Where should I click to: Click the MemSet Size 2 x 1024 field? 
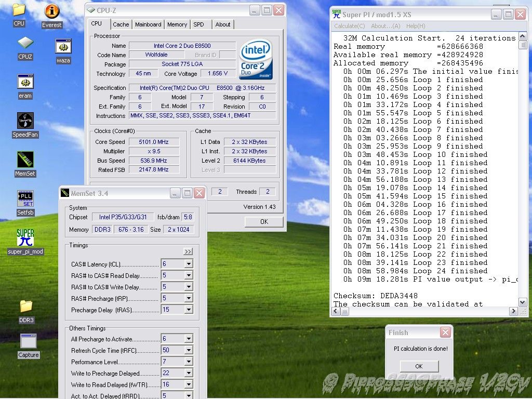point(179,229)
